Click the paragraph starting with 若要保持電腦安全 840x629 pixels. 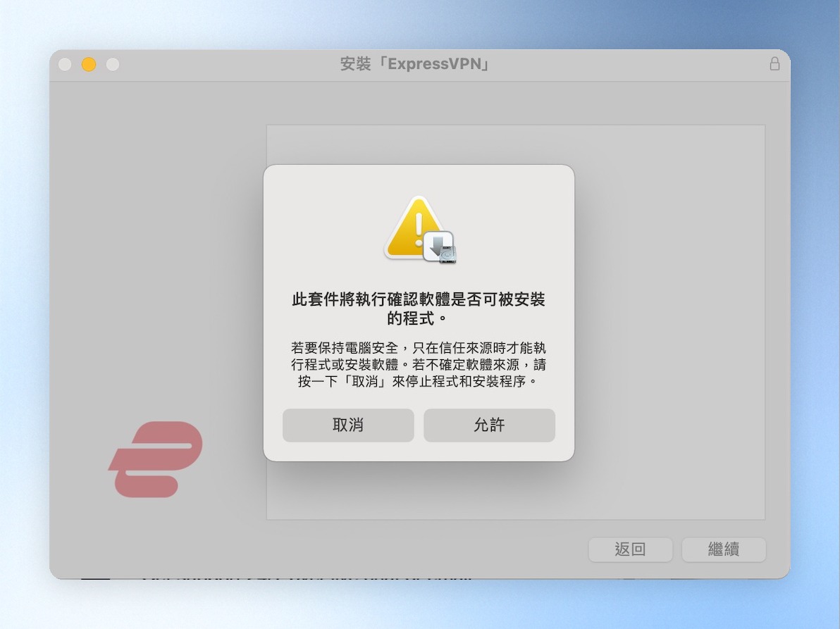[419, 365]
